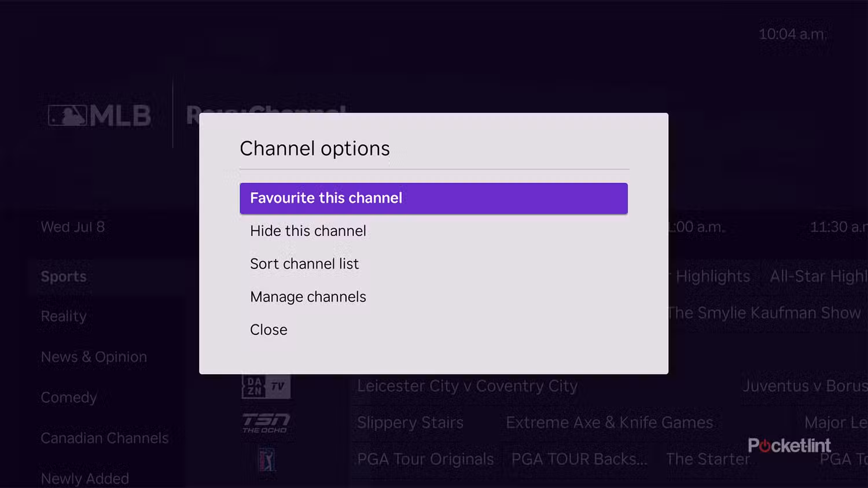Open Leicester City v Coventry City program
868x488 pixels.
(468, 386)
